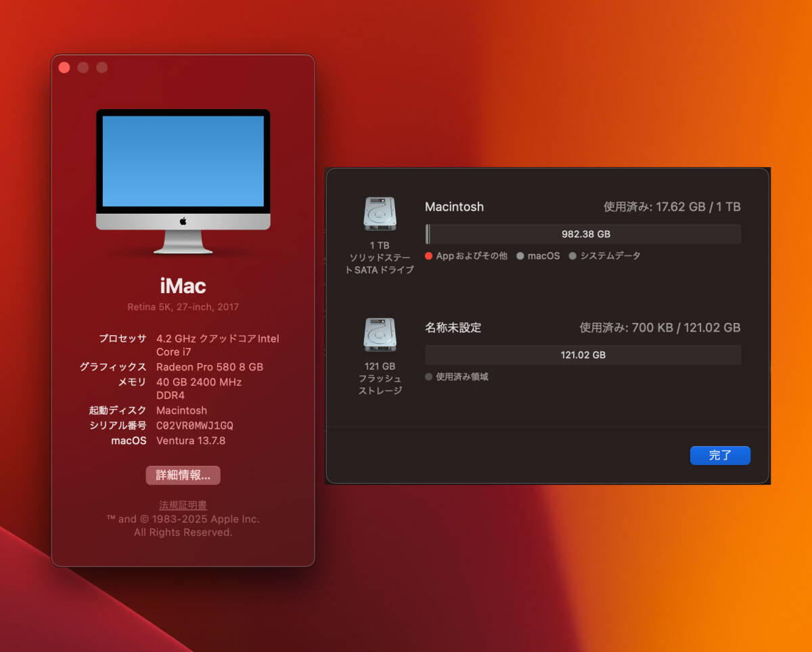The height and width of the screenshot is (652, 812).
Task: Select the serial number C02VR0MWJ1GQ
Action: coord(195,425)
